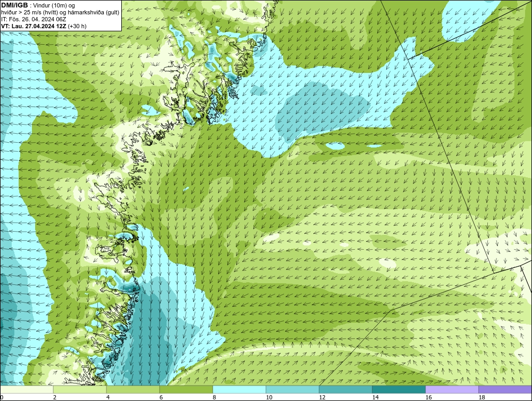Select the 16–18 m/s lavender swatch
Image resolution: width=532 pixels, height=401 pixels.
click(x=452, y=389)
